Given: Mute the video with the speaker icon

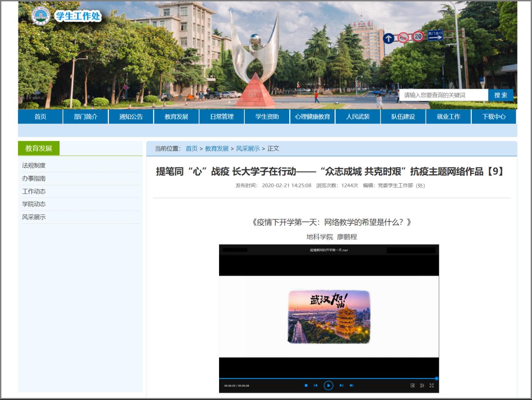Looking at the screenshot, I should (351, 385).
